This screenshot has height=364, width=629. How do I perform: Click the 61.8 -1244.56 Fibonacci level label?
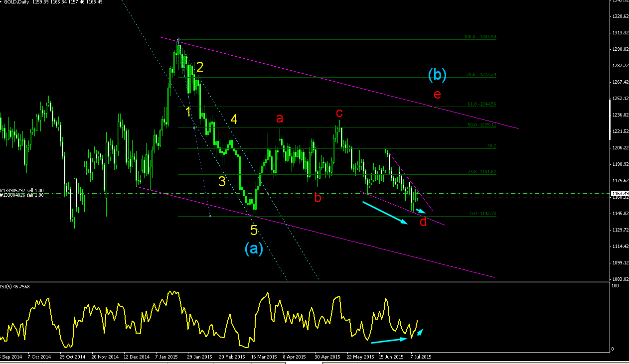[x=481, y=104]
